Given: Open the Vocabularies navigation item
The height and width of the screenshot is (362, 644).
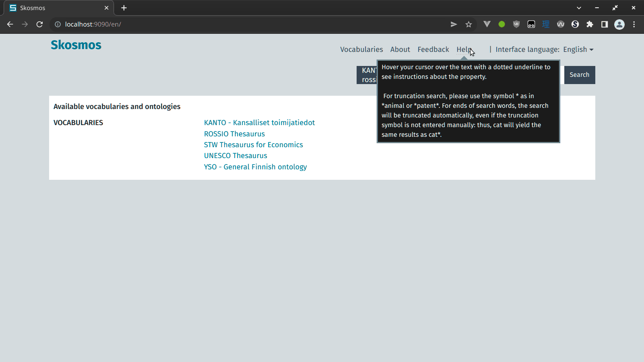Looking at the screenshot, I should (361, 49).
